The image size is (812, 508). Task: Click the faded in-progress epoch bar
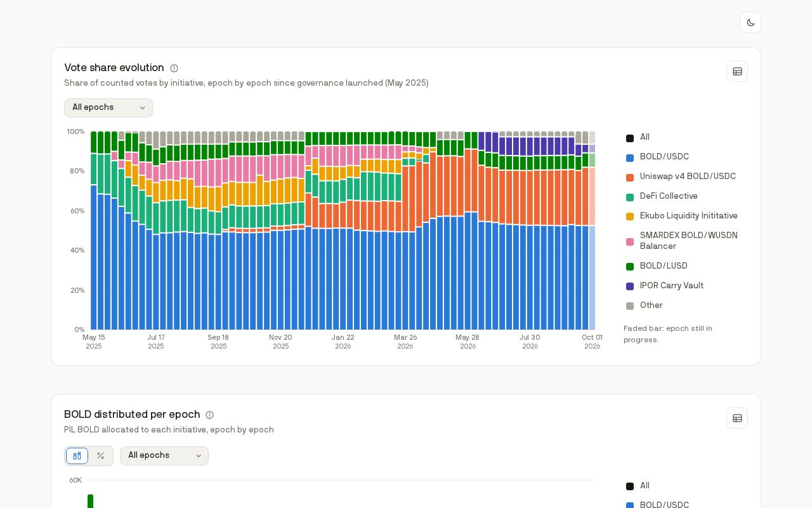pos(592,231)
